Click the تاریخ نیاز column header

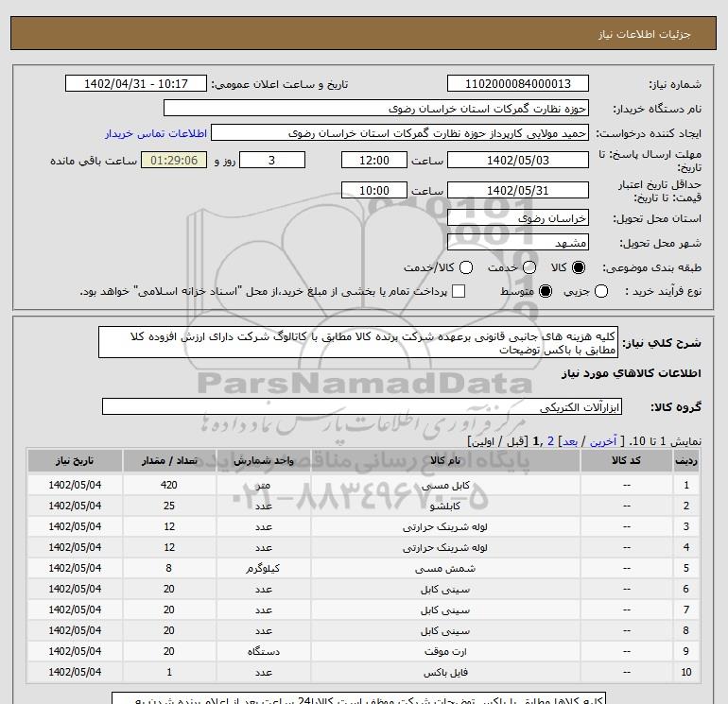[75, 460]
